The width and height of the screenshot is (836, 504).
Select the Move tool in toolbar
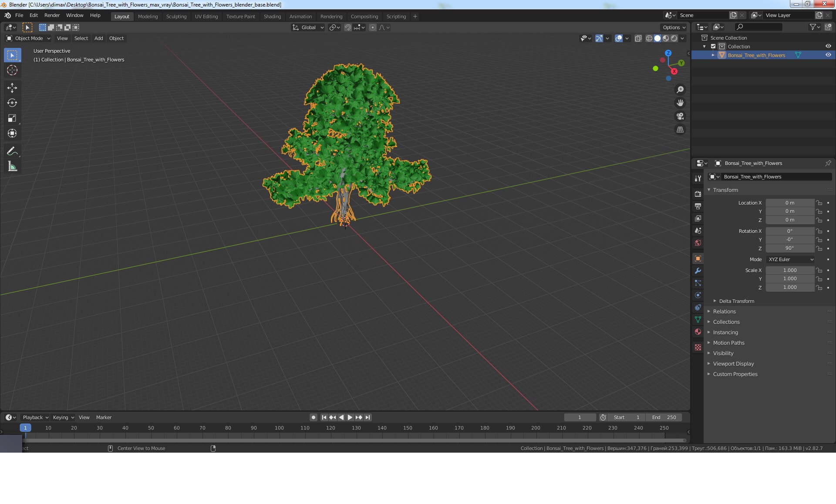click(13, 87)
